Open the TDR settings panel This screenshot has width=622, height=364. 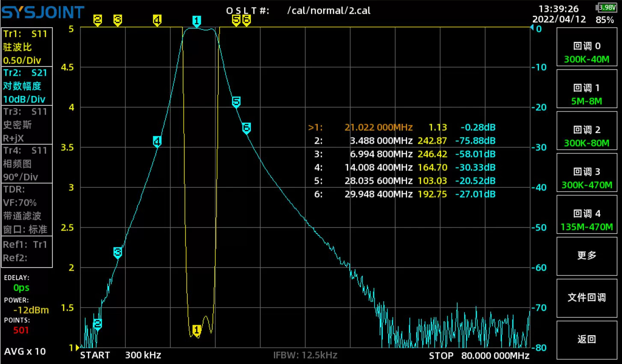(x=27, y=209)
